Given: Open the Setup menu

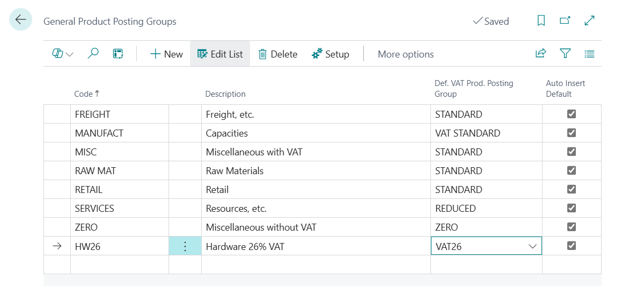Looking at the screenshot, I should (x=331, y=54).
